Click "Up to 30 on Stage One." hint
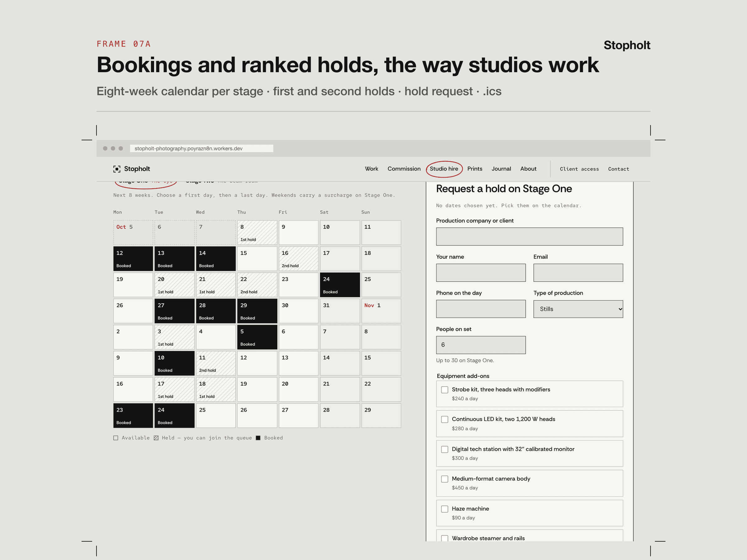 point(465,361)
